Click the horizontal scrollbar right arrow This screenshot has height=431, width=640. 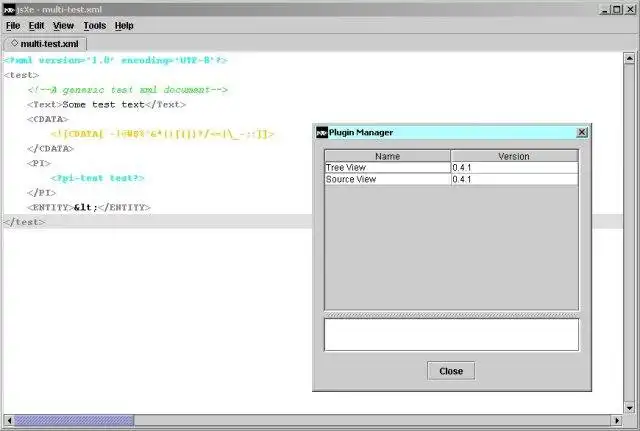(617, 420)
